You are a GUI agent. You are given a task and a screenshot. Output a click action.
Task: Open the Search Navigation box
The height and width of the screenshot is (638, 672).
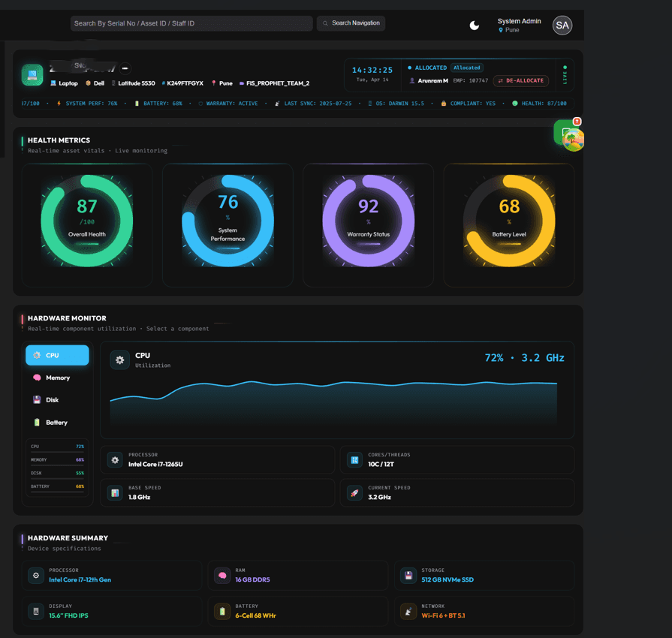351,23
